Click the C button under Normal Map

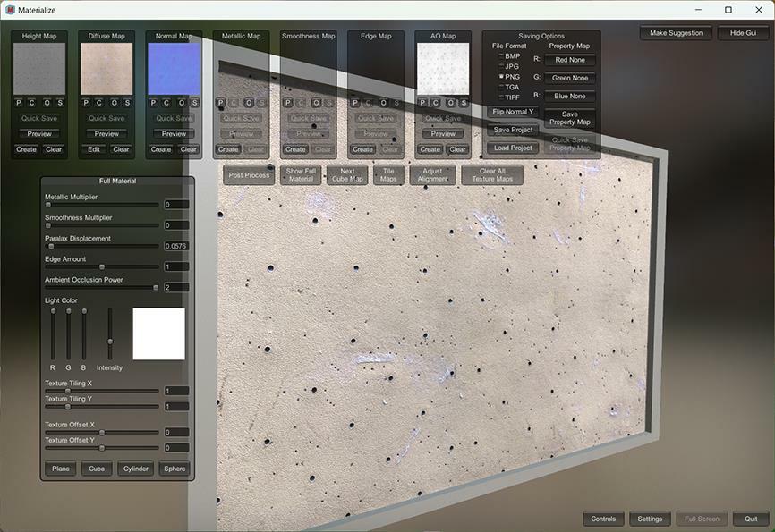[x=166, y=103]
